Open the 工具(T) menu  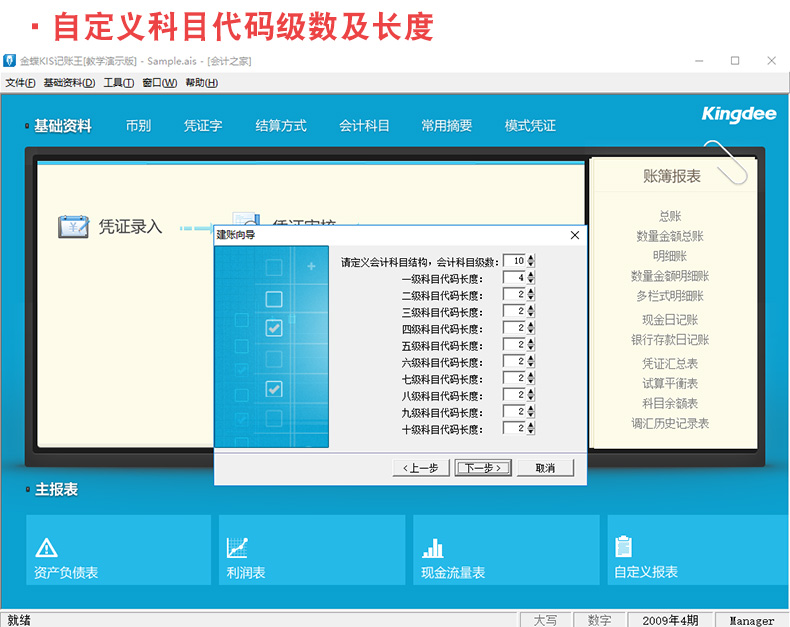pos(118,83)
